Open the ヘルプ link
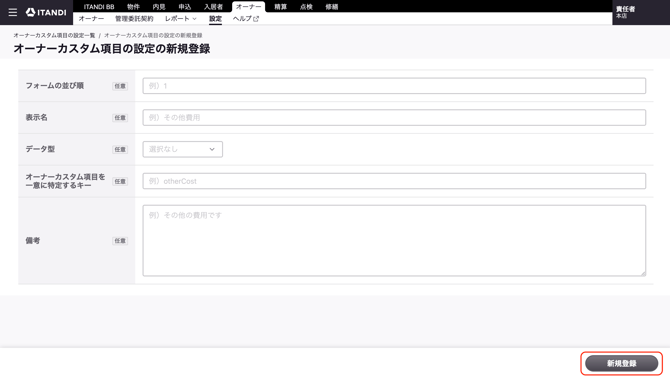 pos(246,19)
